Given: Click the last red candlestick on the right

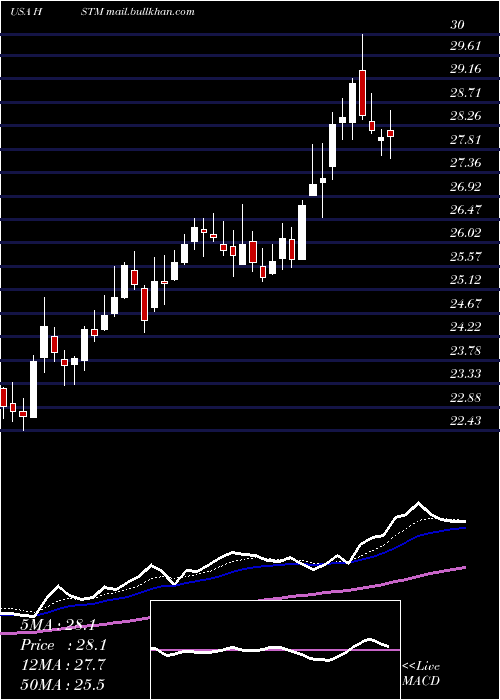Looking at the screenshot, I should pos(391,133).
